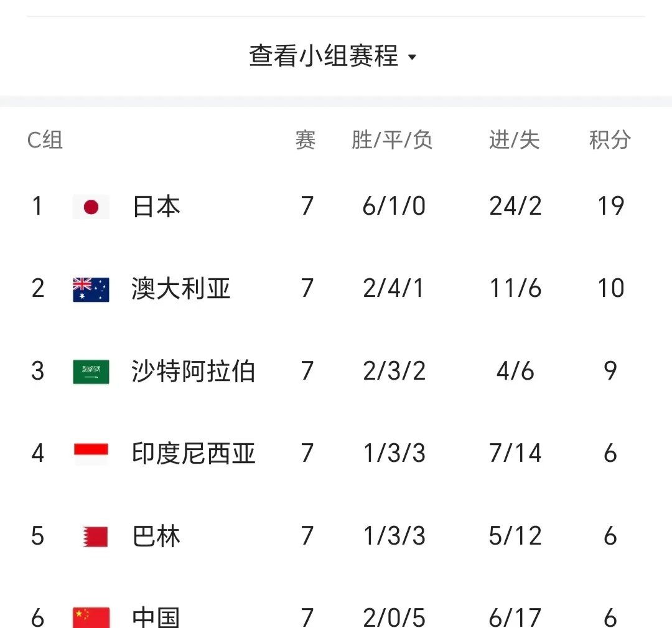The width and height of the screenshot is (672, 628).
Task: Click the Bahrain flag icon
Action: (95, 537)
